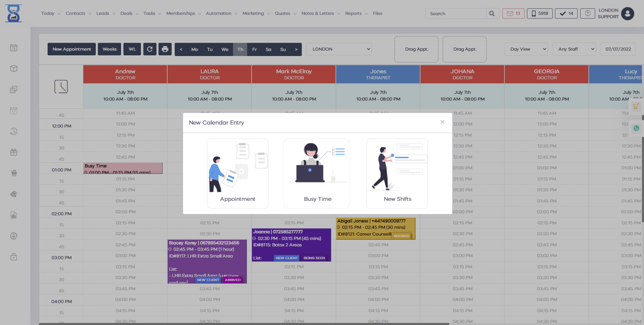
Task: Select the New Shifts entry option
Action: (x=397, y=173)
